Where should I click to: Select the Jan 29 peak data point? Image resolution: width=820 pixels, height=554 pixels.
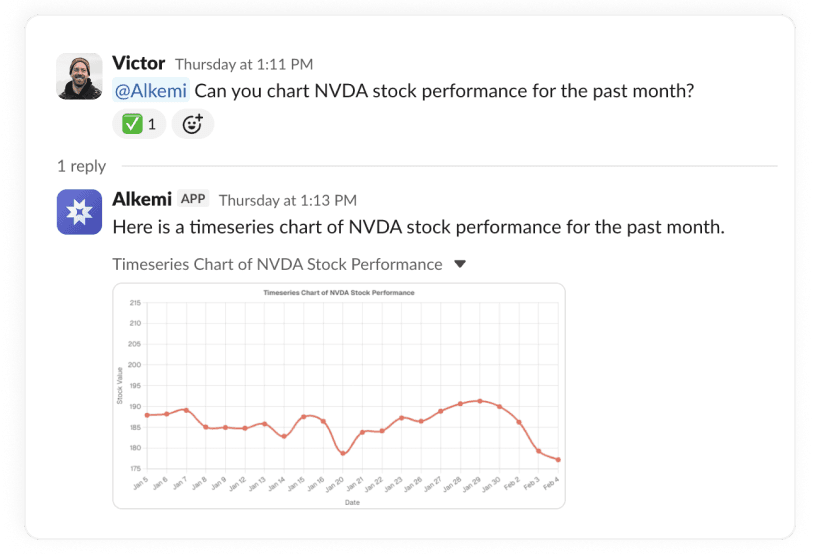(480, 401)
